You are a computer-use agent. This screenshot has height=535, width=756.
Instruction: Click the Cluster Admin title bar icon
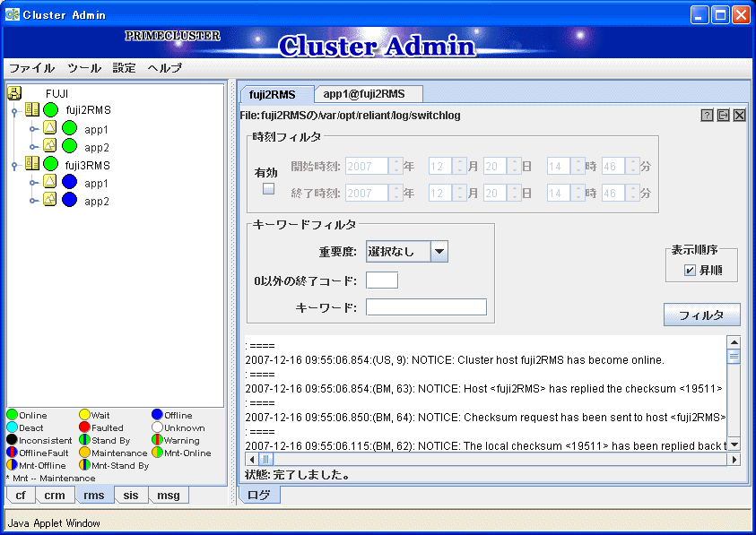(x=13, y=15)
